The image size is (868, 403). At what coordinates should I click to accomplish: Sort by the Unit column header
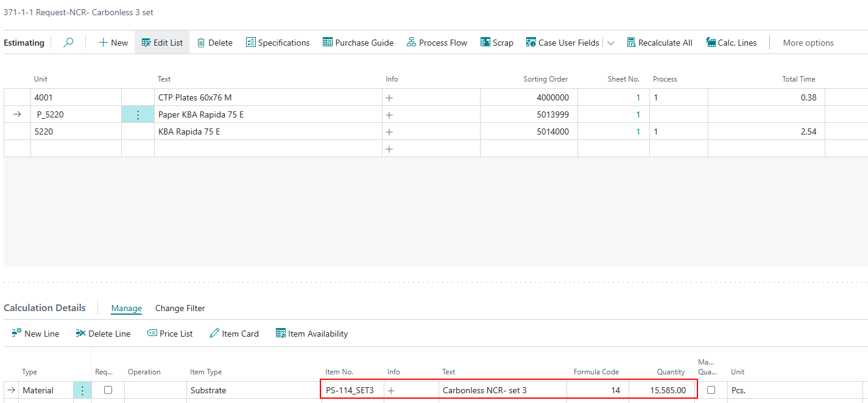coord(41,79)
